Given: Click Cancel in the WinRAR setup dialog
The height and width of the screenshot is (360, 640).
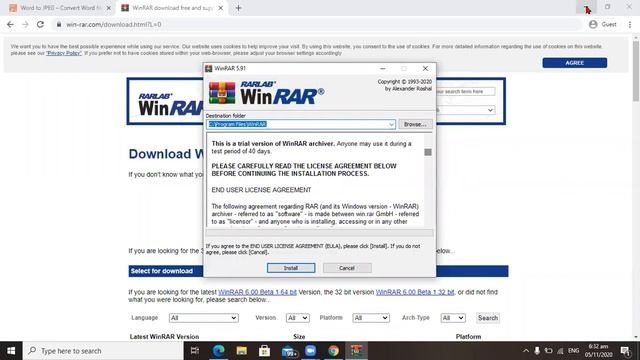Looking at the screenshot, I should [x=347, y=268].
